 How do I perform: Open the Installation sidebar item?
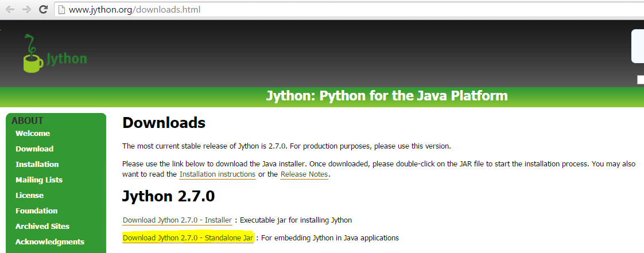click(x=37, y=164)
